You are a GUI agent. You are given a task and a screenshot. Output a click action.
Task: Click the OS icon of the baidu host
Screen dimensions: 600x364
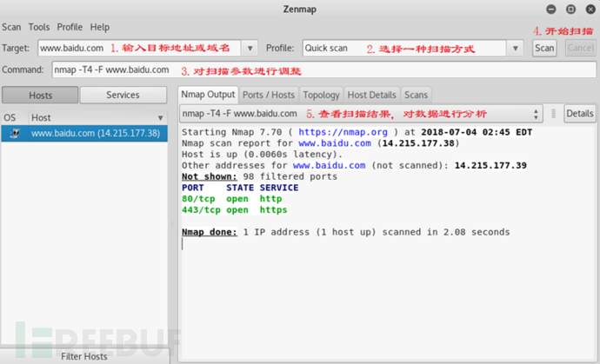pos(15,134)
